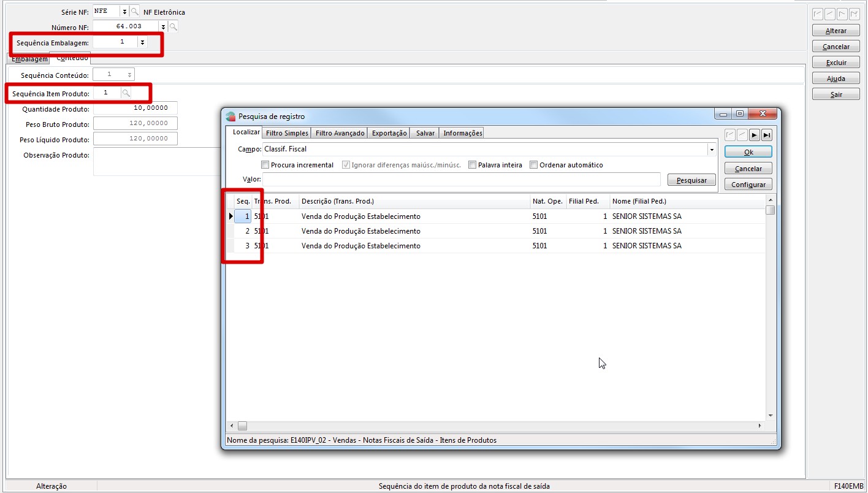
Task: Jump to last record in Pesquisa de registro
Action: tap(766, 135)
